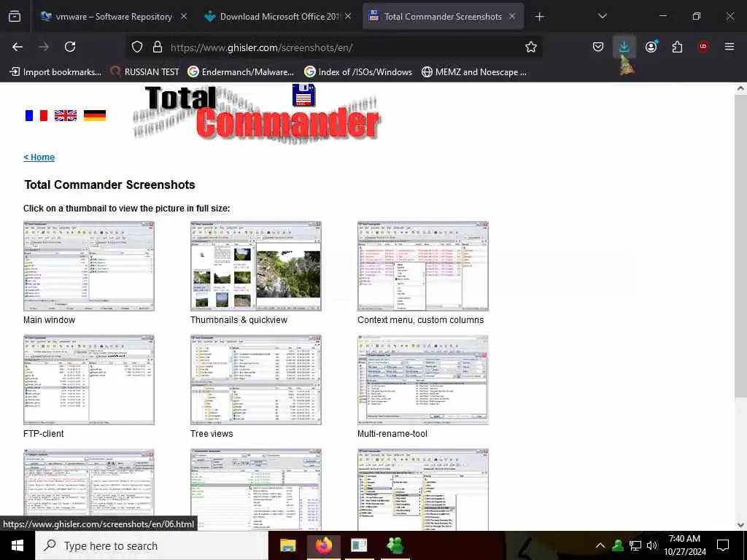The height and width of the screenshot is (560, 747).
Task: Switch site language to German flag
Action: pyautogui.click(x=95, y=115)
